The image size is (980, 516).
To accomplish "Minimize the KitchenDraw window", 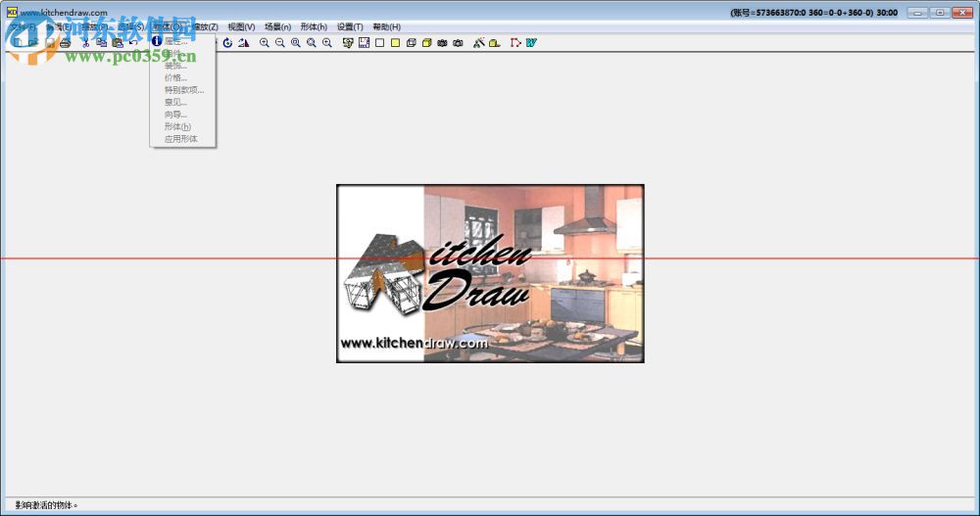I will [x=917, y=13].
